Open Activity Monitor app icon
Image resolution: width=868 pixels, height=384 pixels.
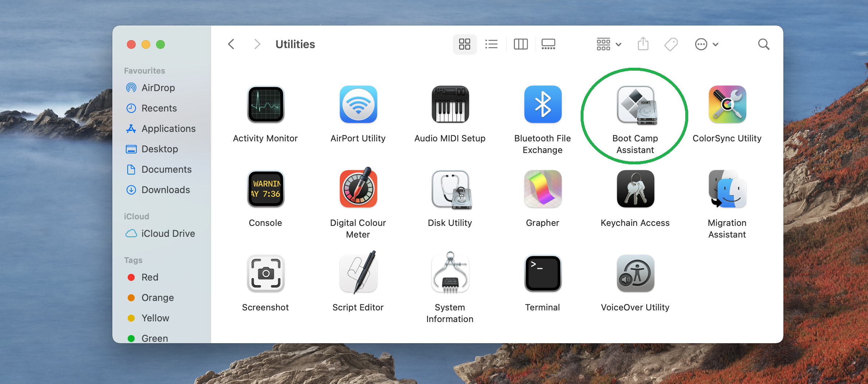(266, 105)
